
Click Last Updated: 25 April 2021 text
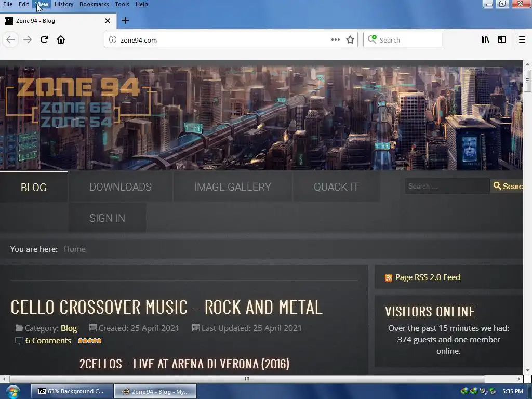tap(251, 328)
